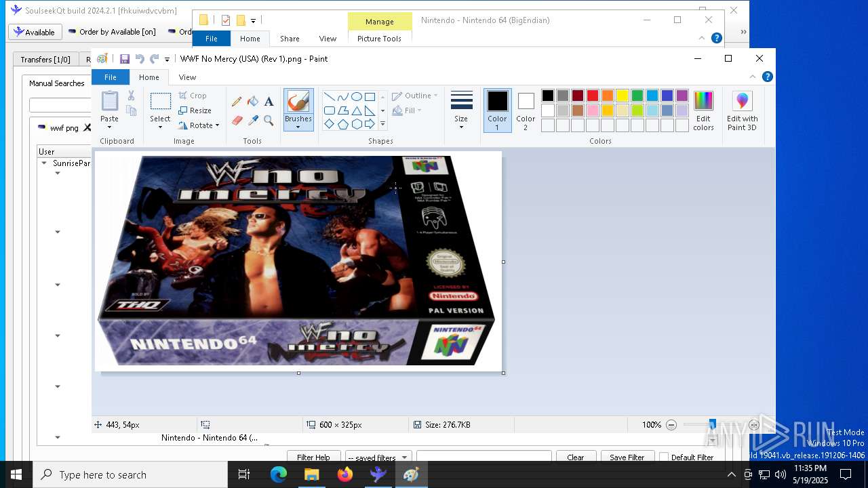Open the Paint File menu tab
The height and width of the screenshot is (488, 868).
coord(111,77)
